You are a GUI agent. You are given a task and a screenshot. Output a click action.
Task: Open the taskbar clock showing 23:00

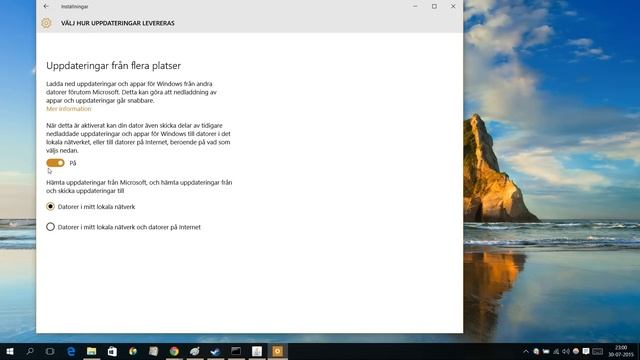(621, 351)
